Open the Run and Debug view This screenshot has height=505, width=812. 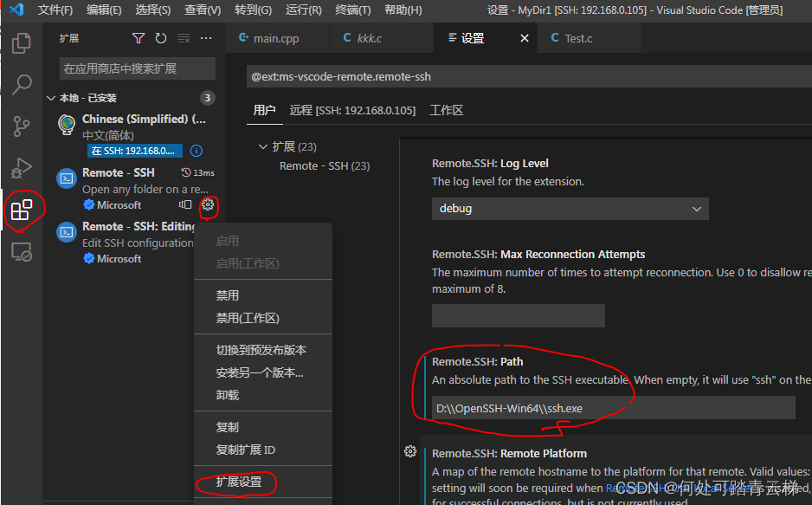point(22,168)
